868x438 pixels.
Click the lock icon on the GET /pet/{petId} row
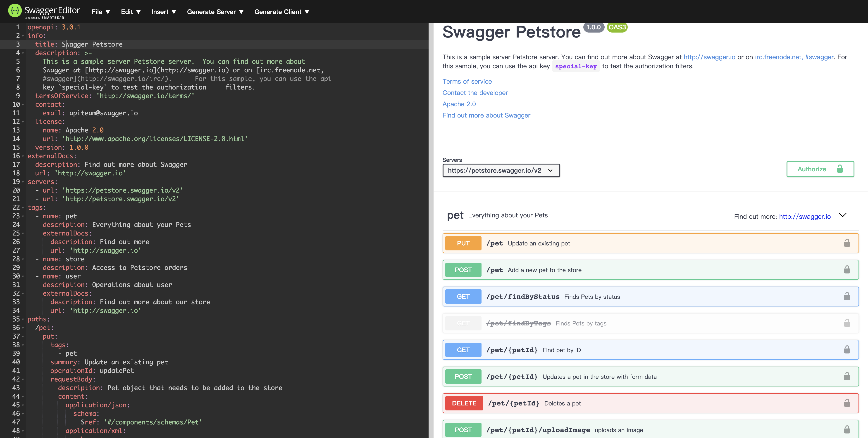click(847, 350)
